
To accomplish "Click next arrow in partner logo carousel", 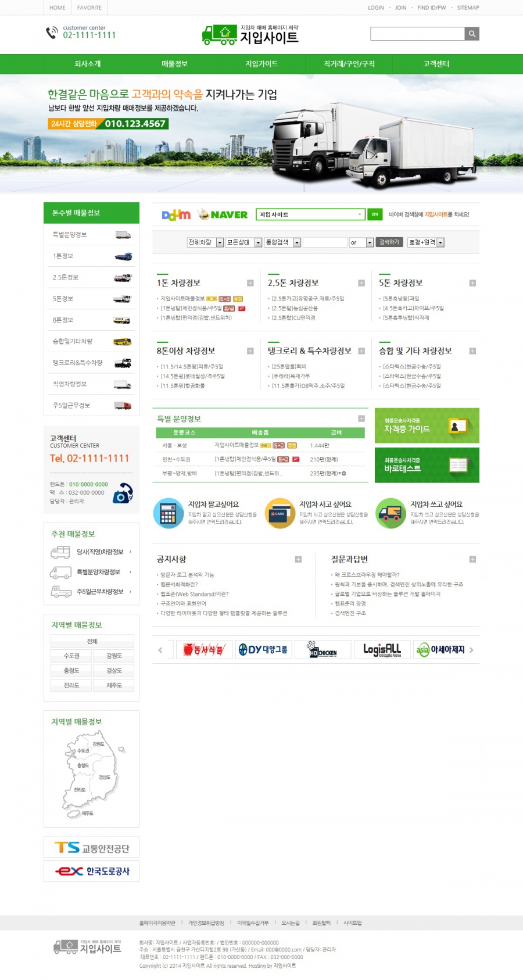I will (x=471, y=650).
